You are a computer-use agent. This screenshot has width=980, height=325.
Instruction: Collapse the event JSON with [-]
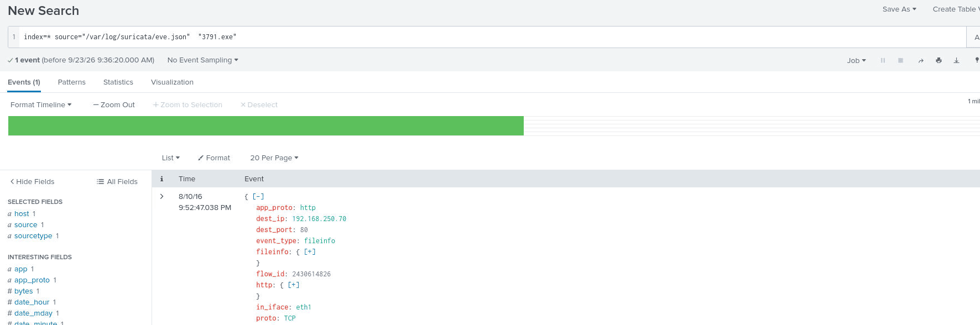258,196
